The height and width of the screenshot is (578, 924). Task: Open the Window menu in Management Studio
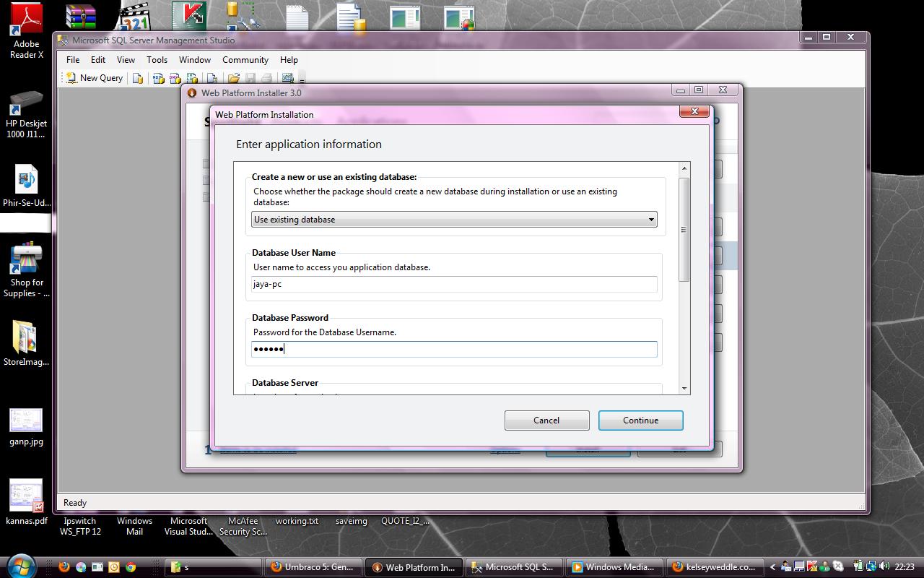point(195,60)
